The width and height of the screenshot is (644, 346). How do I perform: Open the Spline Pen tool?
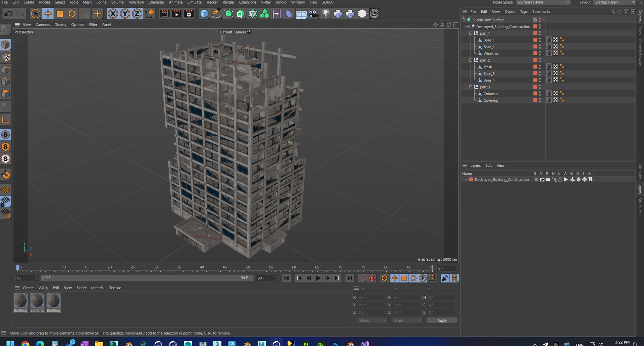point(216,14)
